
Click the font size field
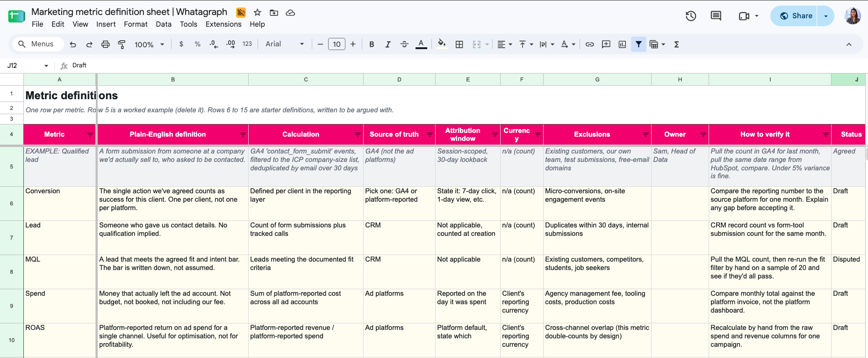coord(337,44)
